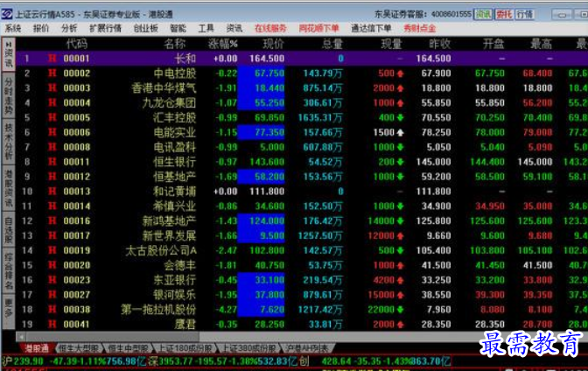588x371 pixels.
Task: Open the 工具 menu
Action: point(206,28)
